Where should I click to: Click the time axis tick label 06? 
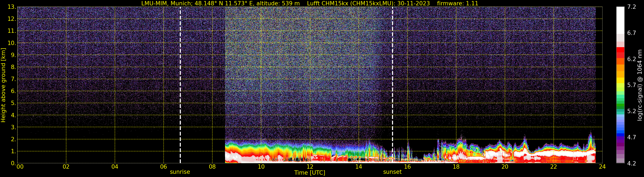click(164, 167)
